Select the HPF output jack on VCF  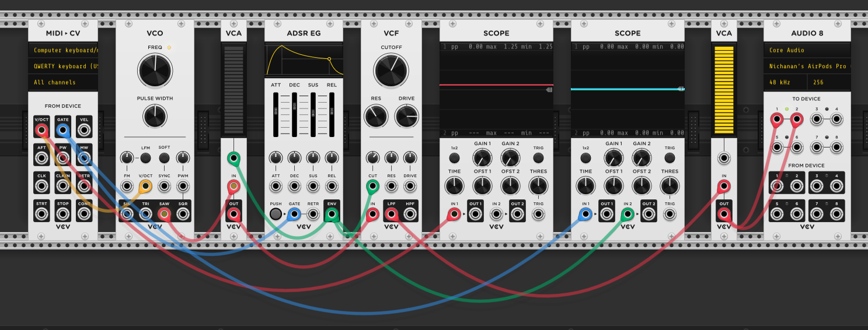pos(410,215)
